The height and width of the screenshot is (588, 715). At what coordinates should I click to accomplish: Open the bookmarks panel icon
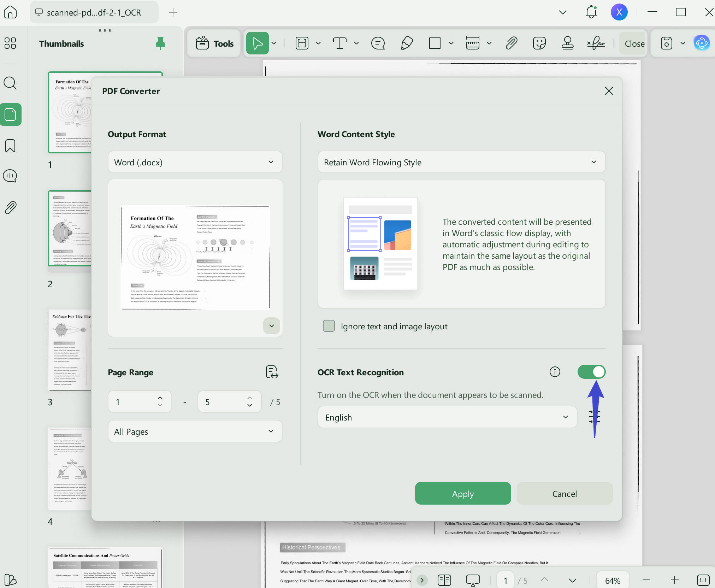tap(10, 146)
